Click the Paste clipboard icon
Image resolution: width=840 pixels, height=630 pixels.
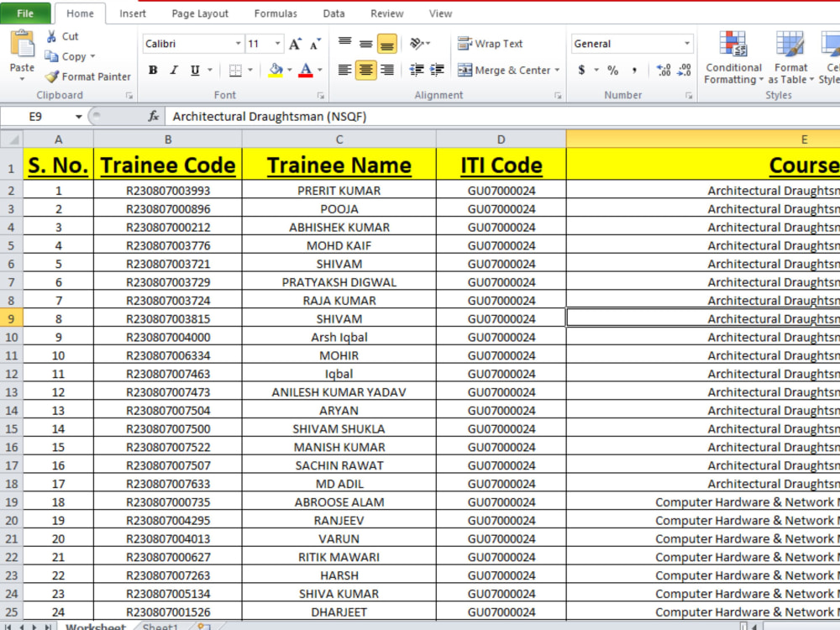click(23, 44)
